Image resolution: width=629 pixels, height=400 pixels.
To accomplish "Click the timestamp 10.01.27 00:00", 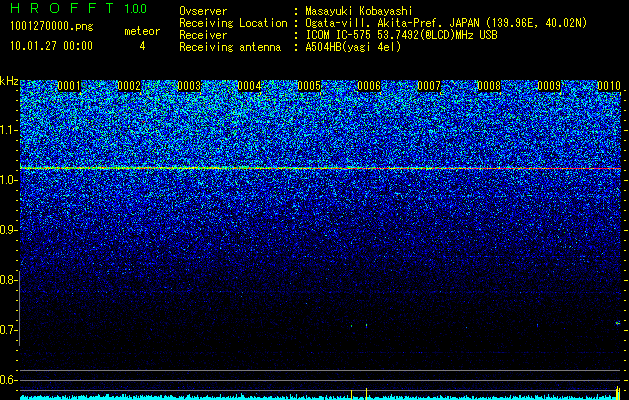I will click(51, 46).
